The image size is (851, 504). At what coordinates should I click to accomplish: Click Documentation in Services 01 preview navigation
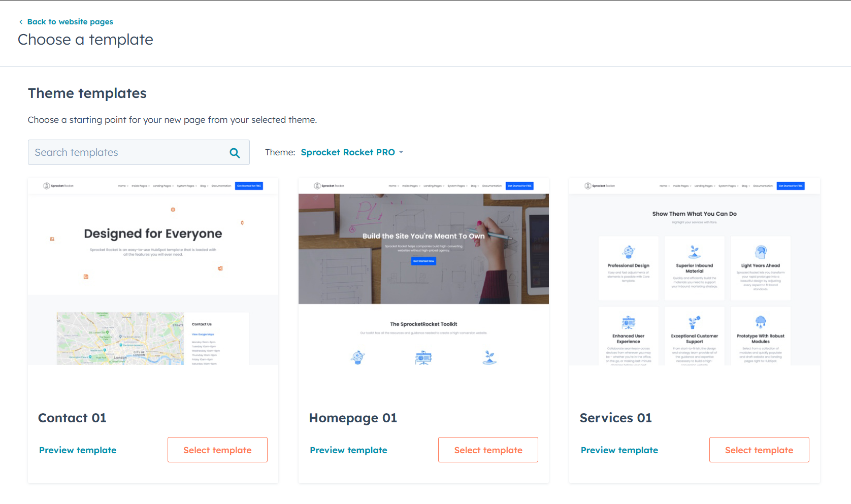coord(763,186)
